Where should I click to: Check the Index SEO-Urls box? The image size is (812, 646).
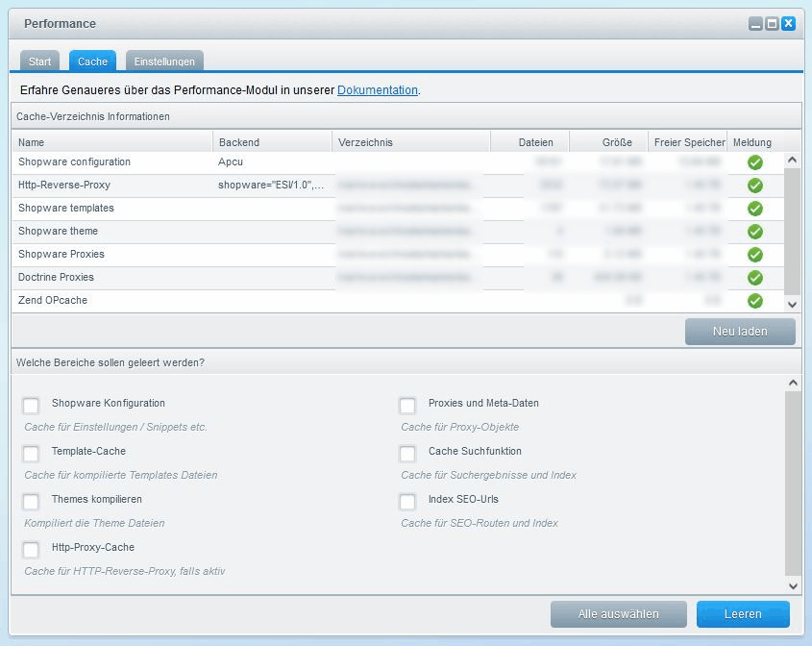pos(407,502)
